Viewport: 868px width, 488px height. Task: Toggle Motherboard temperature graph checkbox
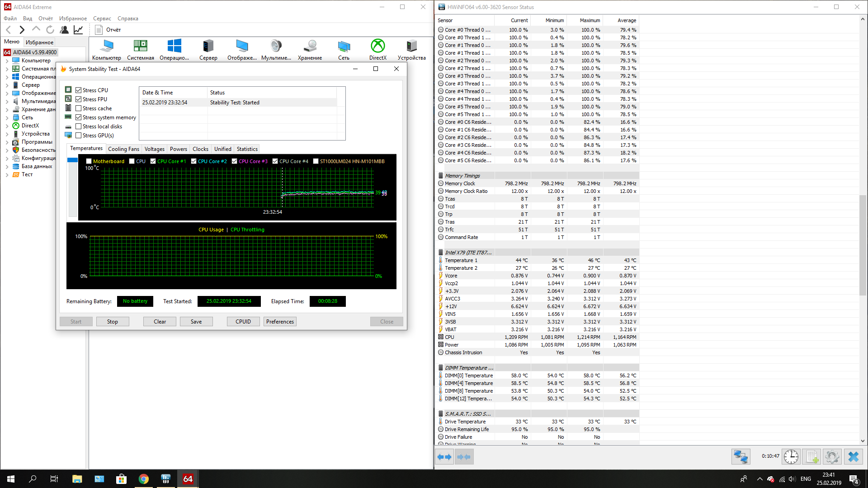(x=89, y=161)
